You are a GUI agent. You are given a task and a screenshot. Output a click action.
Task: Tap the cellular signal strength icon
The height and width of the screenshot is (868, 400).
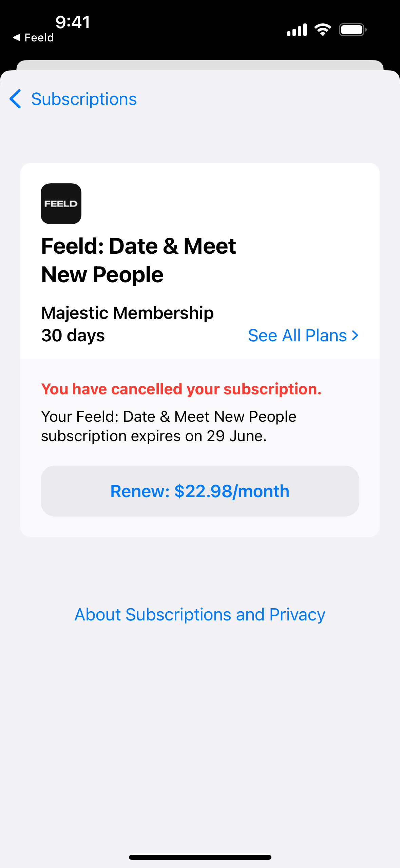tap(297, 30)
